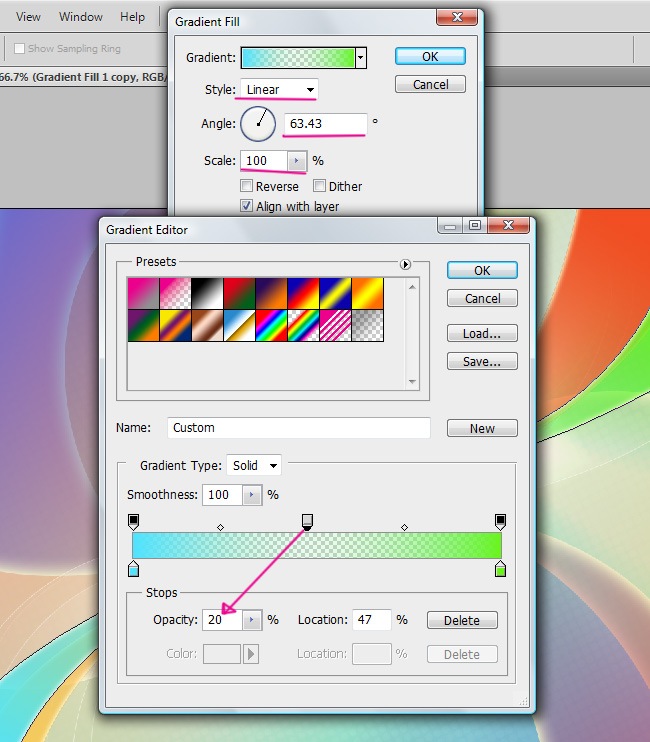Image resolution: width=650 pixels, height=742 pixels.
Task: Uncheck Align with layer option
Action: click(247, 206)
